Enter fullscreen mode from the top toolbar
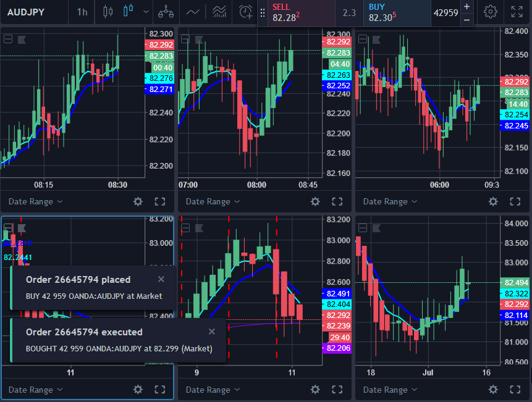Image resolution: width=532 pixels, height=402 pixels. (517, 12)
